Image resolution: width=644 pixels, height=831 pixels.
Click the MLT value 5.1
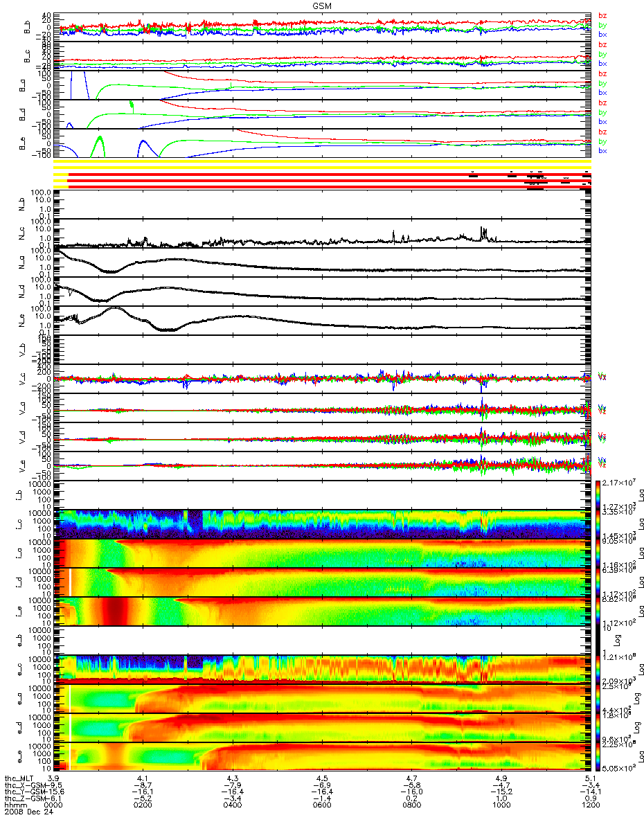[x=590, y=778]
